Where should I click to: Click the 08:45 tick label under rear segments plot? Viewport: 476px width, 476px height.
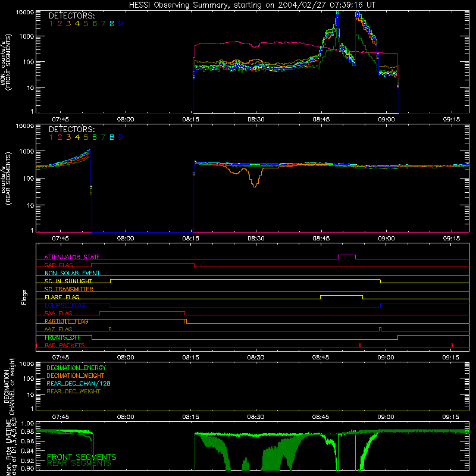click(321, 239)
